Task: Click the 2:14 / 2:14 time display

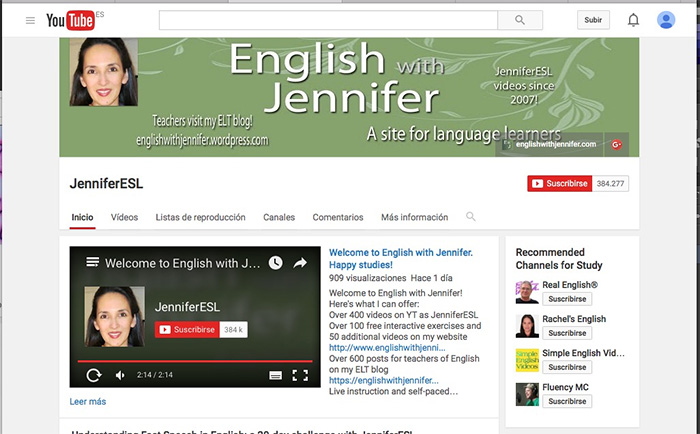Action: point(154,375)
